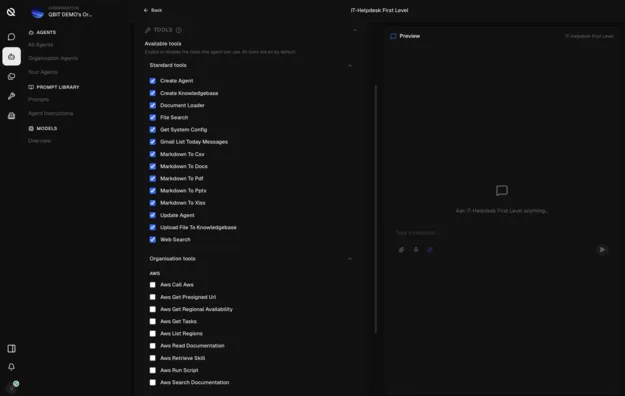Enable Aws Get Presigned Url
Viewport: 625px width, 396px height.
[153, 297]
